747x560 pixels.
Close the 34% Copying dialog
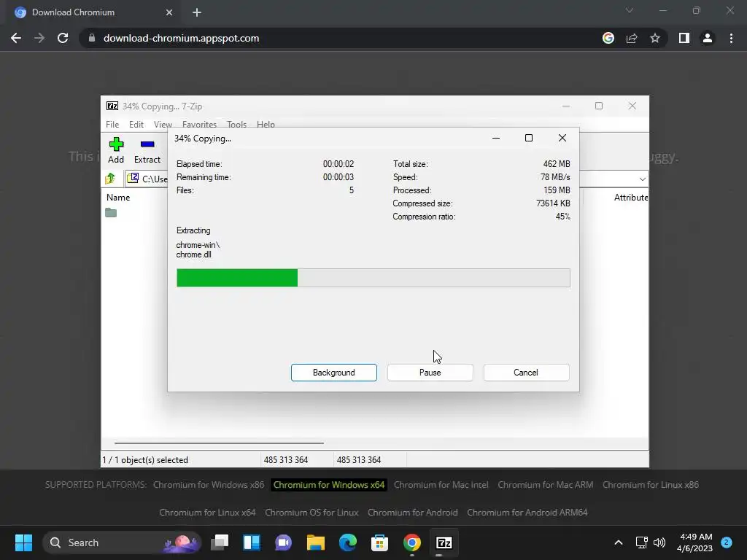[x=562, y=138]
